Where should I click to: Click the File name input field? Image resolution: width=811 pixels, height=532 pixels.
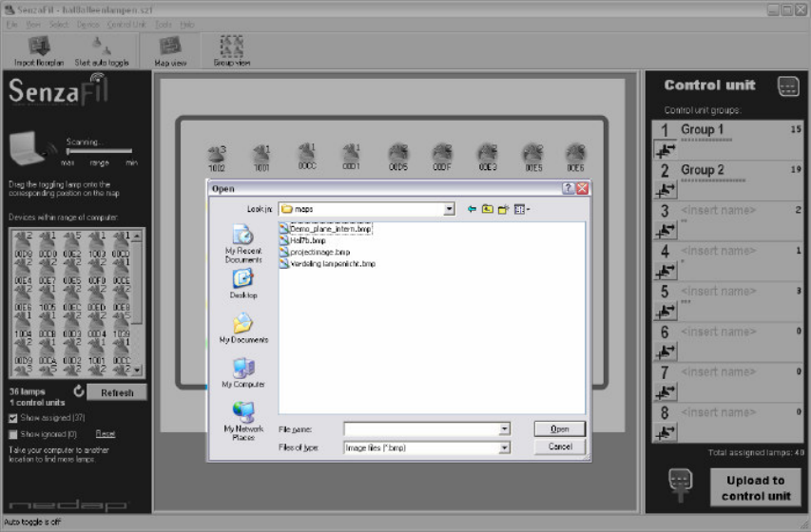421,429
